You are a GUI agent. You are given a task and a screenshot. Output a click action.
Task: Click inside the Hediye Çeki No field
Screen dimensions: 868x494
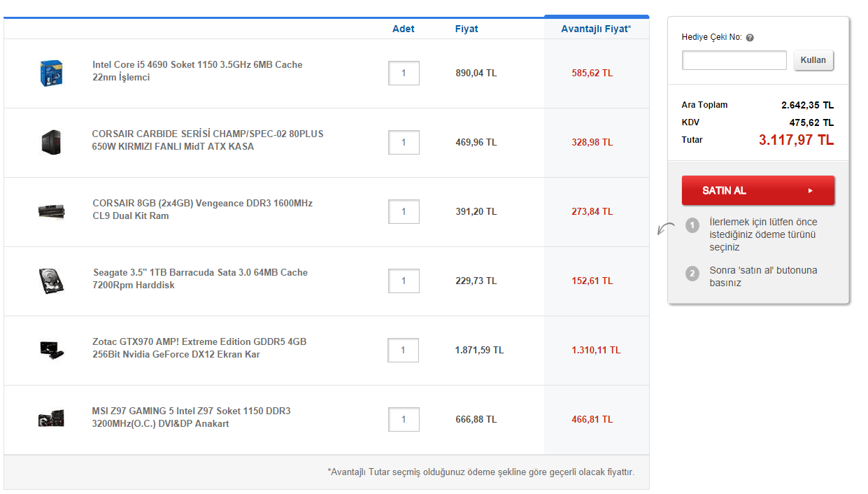tap(734, 60)
